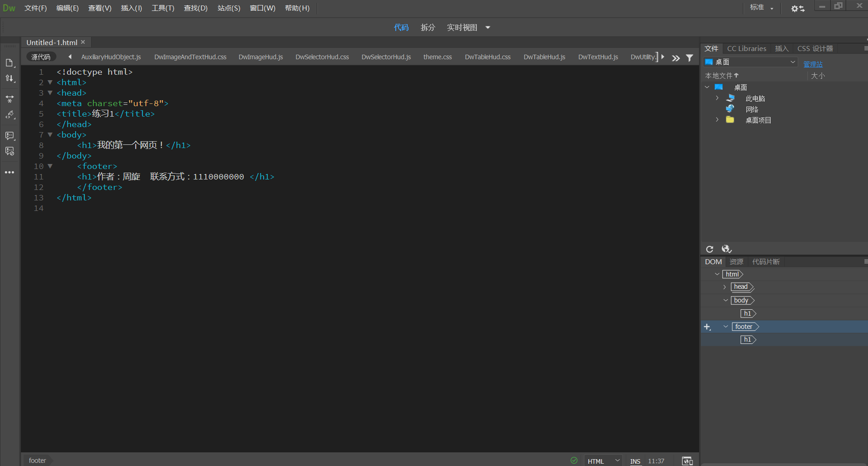Click the Dw application logo
The height and width of the screenshot is (466, 868).
pos(9,8)
